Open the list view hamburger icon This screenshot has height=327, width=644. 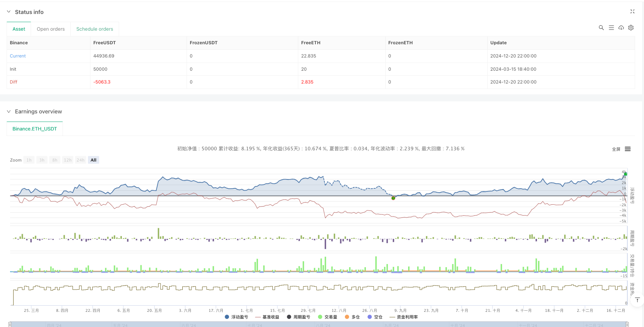pyautogui.click(x=611, y=28)
